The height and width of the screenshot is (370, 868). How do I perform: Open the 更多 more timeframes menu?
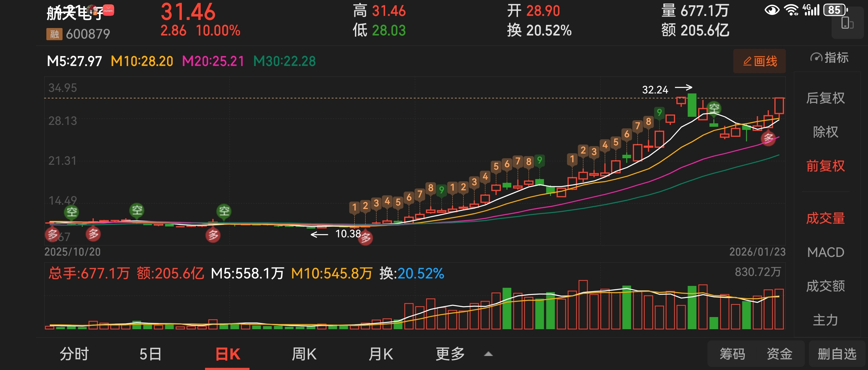[450, 354]
